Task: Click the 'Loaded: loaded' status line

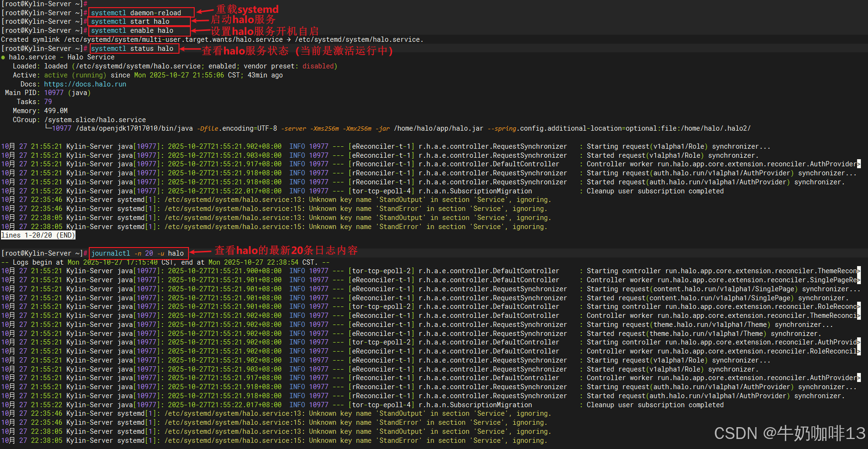Action: tap(175, 66)
